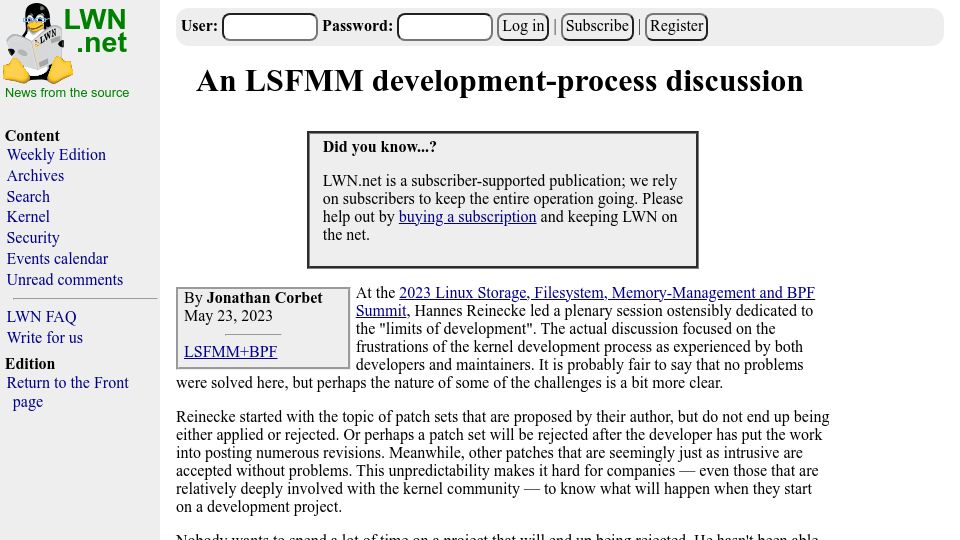Open the 2023 Linux Storage Summit link
The width and height of the screenshot is (960, 540).
click(x=585, y=301)
